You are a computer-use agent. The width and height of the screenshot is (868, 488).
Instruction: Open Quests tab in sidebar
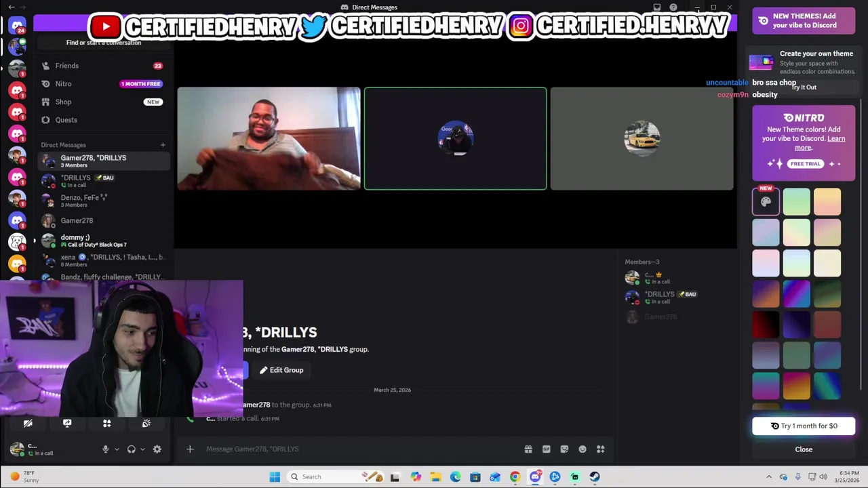pyautogui.click(x=103, y=120)
